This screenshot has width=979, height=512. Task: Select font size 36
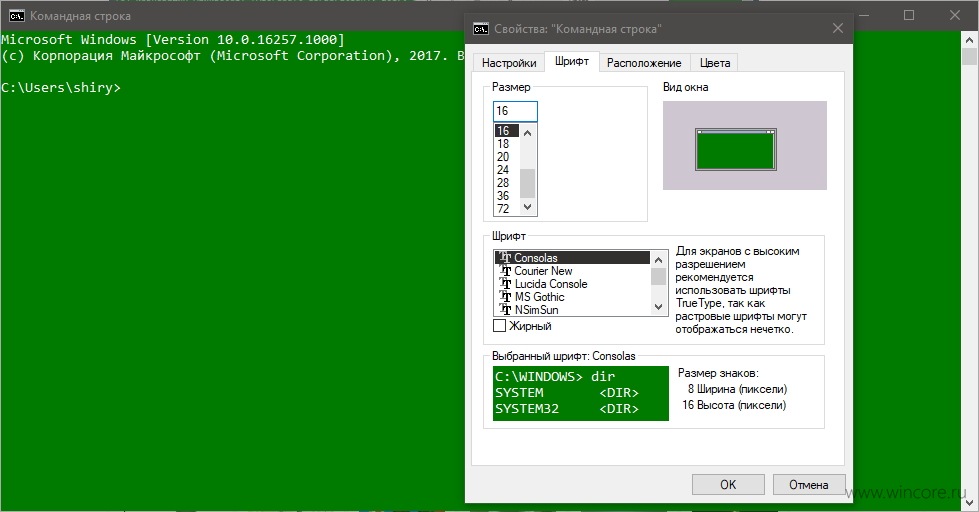(x=507, y=196)
